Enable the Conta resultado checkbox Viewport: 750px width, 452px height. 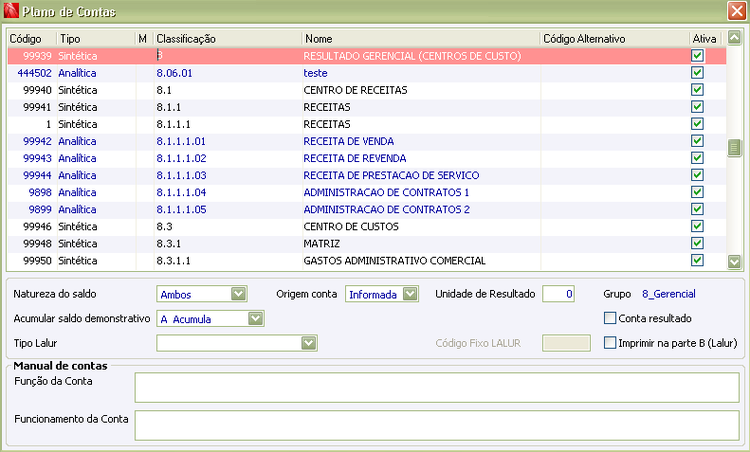(610, 318)
